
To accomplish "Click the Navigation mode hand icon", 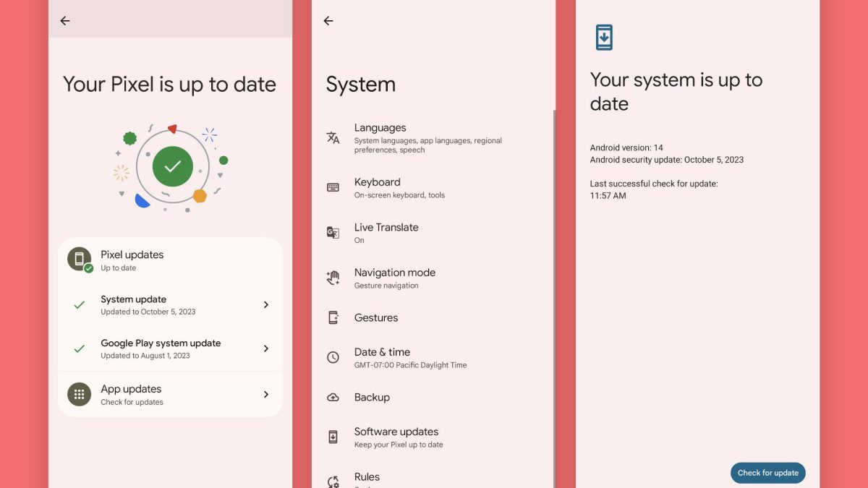I will tap(333, 278).
